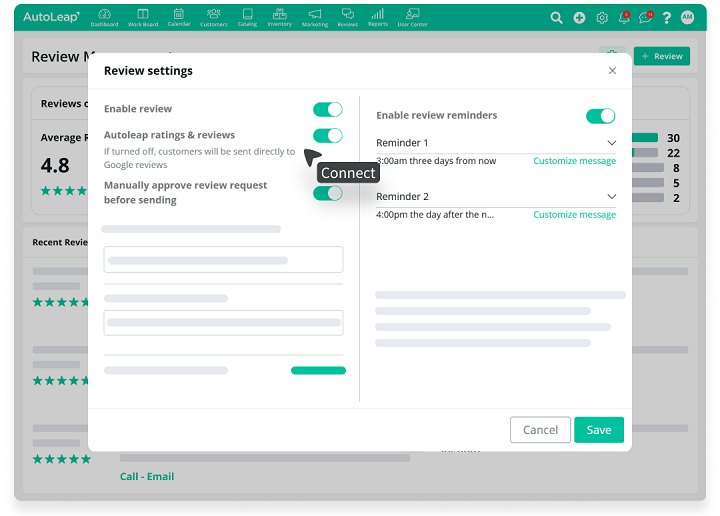Open the Work Board icon
The width and height of the screenshot is (720, 516).
click(x=142, y=17)
